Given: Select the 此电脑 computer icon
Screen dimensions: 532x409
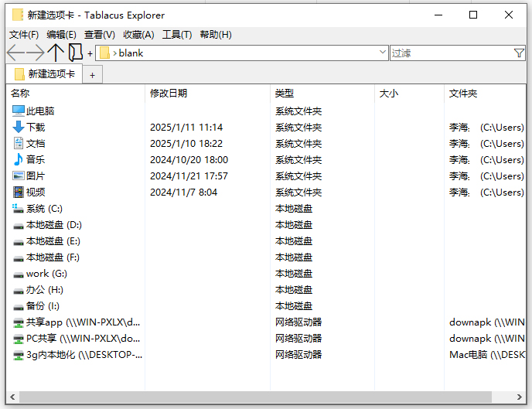Looking at the screenshot, I should 19,111.
